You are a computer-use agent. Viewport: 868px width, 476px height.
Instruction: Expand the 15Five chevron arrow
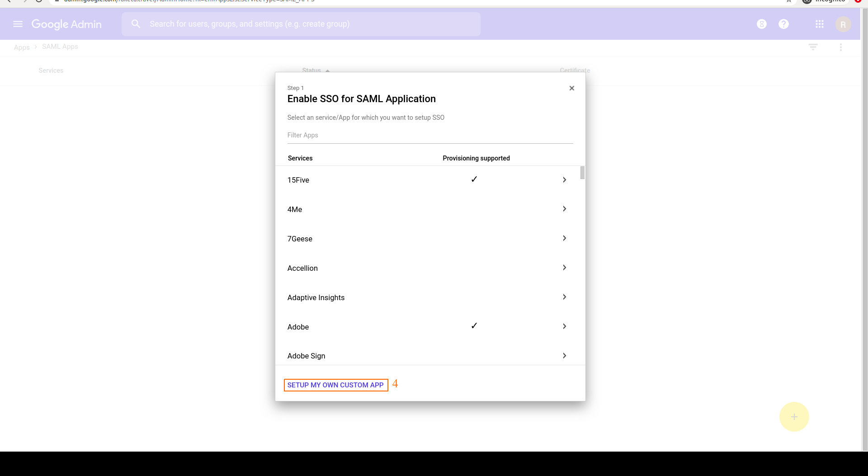pyautogui.click(x=565, y=180)
